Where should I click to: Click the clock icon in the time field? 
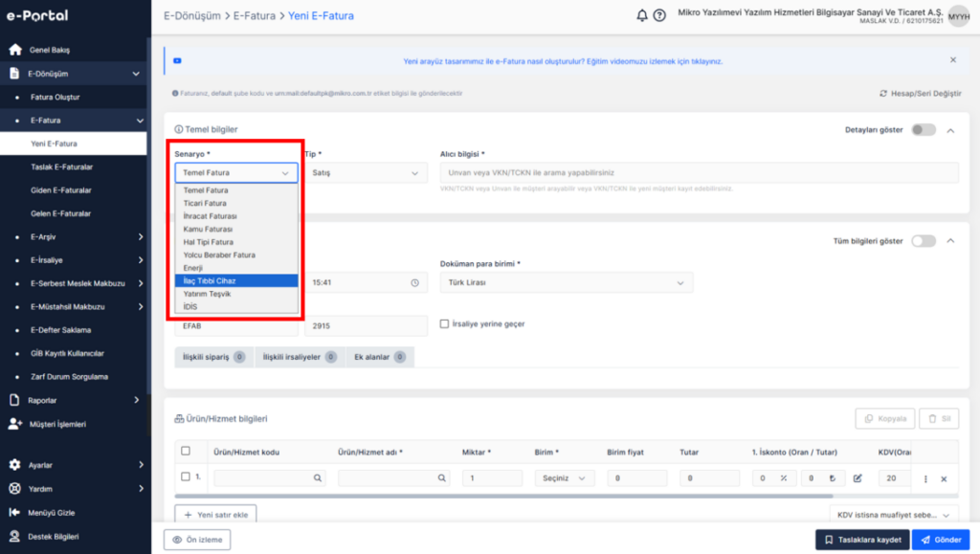(x=415, y=283)
